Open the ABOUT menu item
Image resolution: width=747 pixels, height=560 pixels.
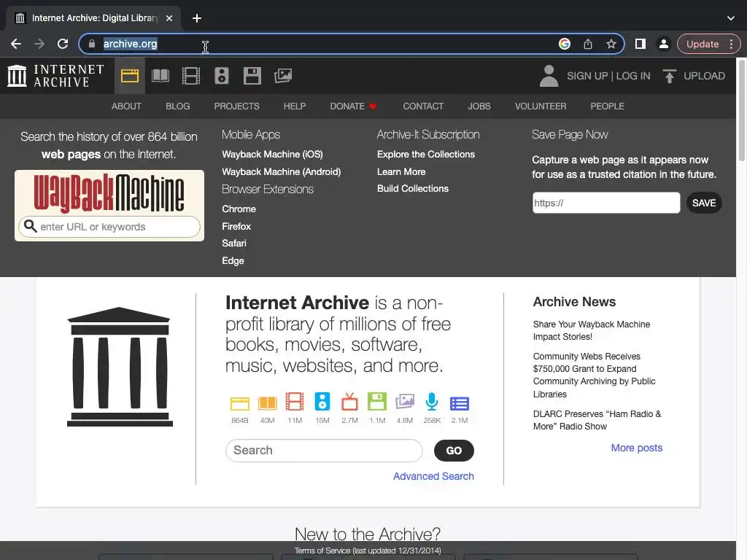[x=126, y=106]
